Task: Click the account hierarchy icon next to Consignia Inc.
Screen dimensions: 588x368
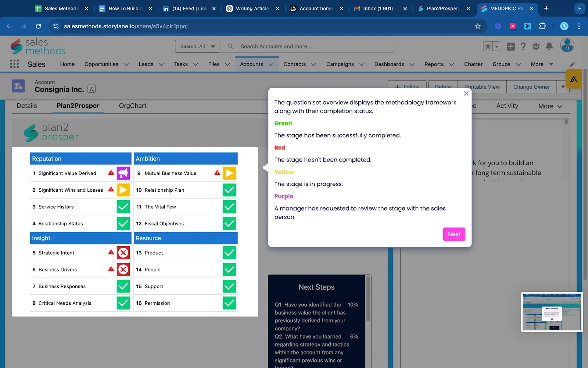Action: coord(92,89)
